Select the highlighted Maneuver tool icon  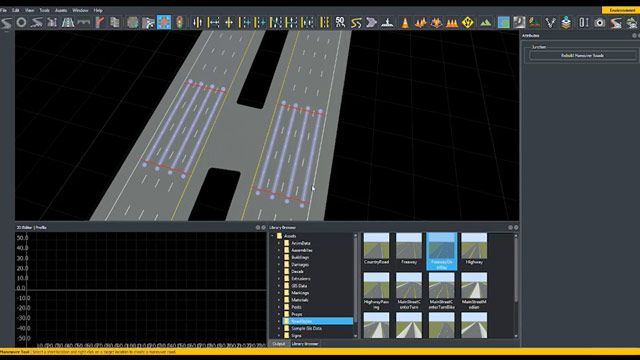point(164,22)
